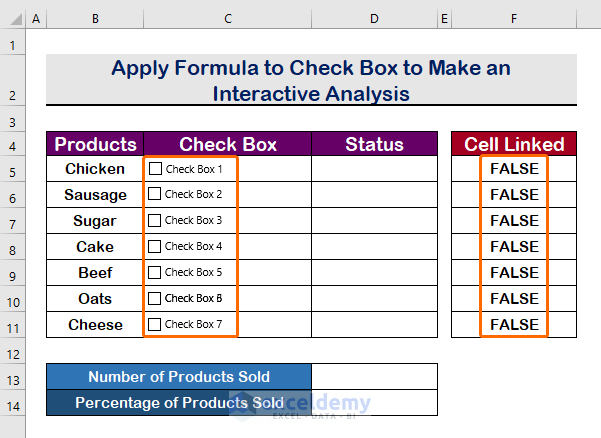
Task: Select column C header
Action: pos(228,19)
